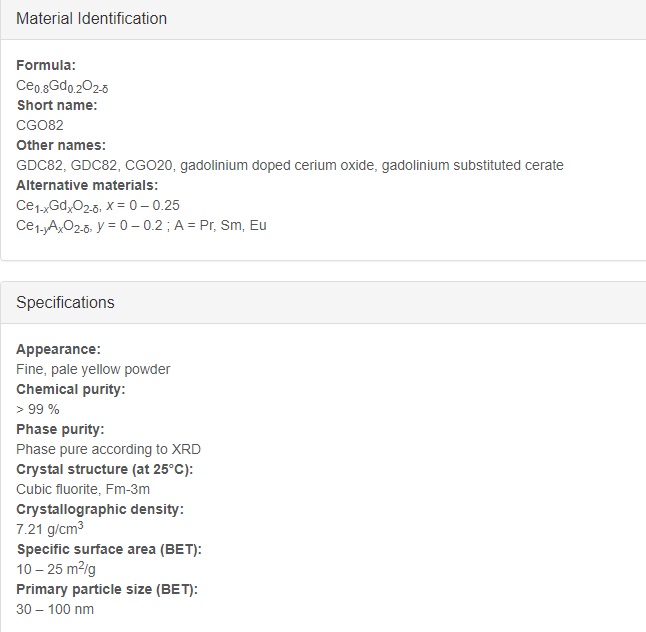Viewport: 646px width, 632px height.
Task: Click the Specific surface area (BET) label
Action: point(109,549)
